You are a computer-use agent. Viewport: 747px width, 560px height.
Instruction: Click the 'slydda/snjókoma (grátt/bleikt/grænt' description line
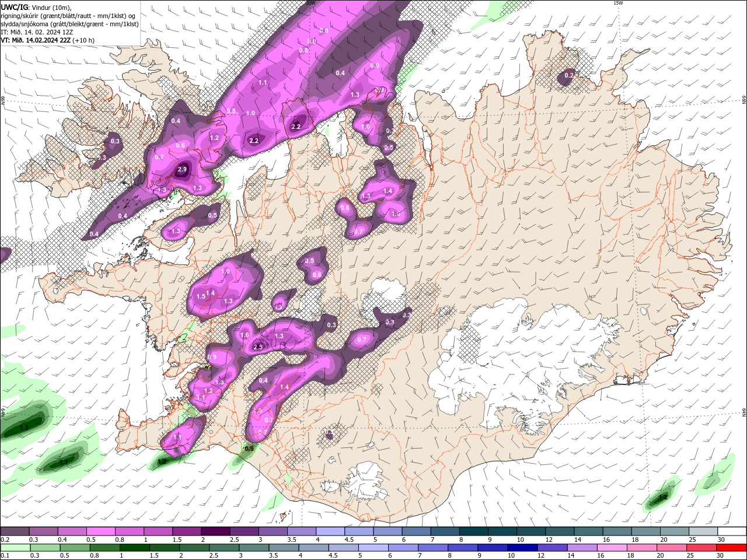click(69, 24)
